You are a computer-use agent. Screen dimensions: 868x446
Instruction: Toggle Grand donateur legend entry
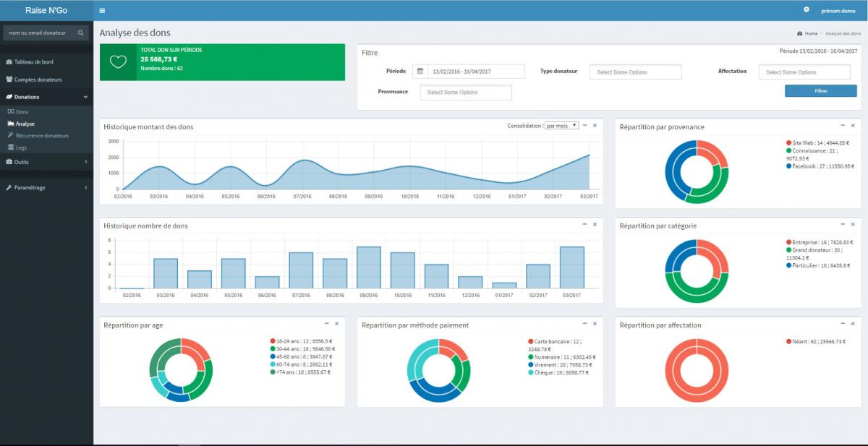point(814,254)
